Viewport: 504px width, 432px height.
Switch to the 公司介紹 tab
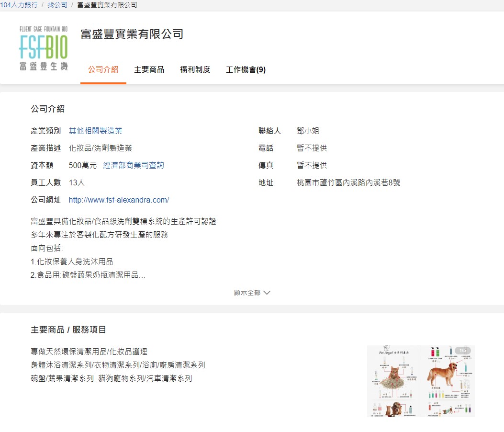coord(103,69)
